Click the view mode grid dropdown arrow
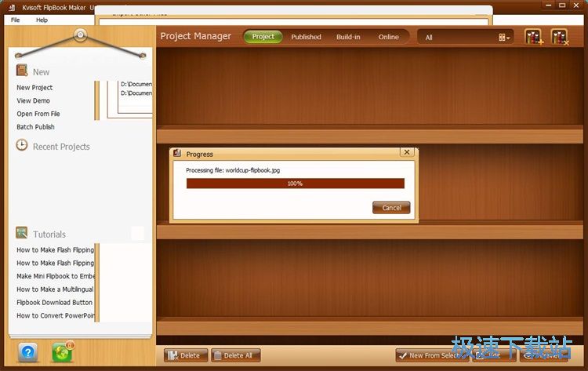 (x=504, y=37)
